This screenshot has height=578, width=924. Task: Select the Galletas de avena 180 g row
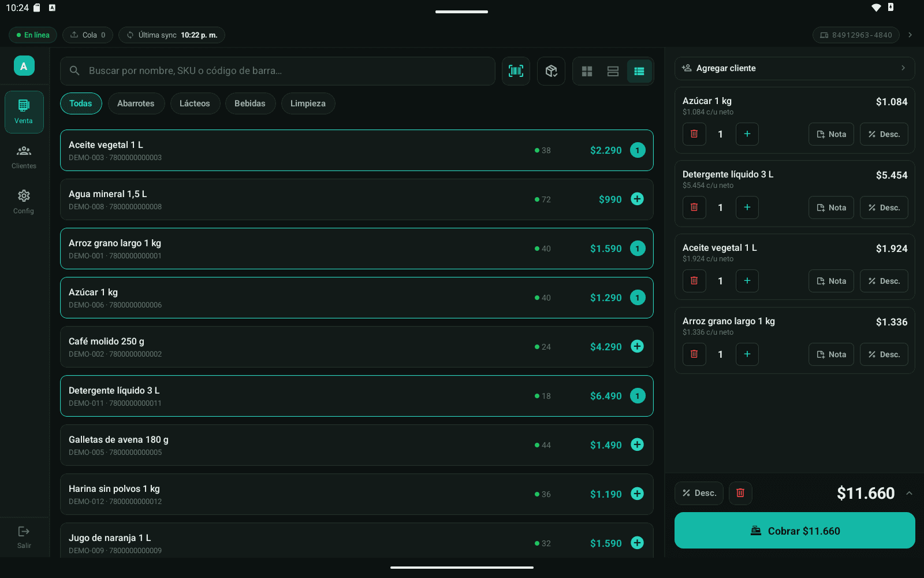(x=357, y=445)
